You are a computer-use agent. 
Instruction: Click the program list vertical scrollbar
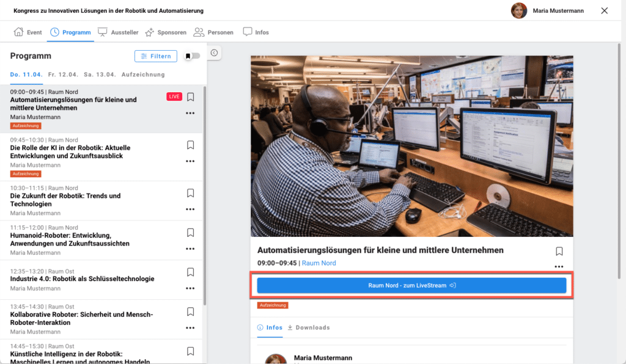[204, 195]
